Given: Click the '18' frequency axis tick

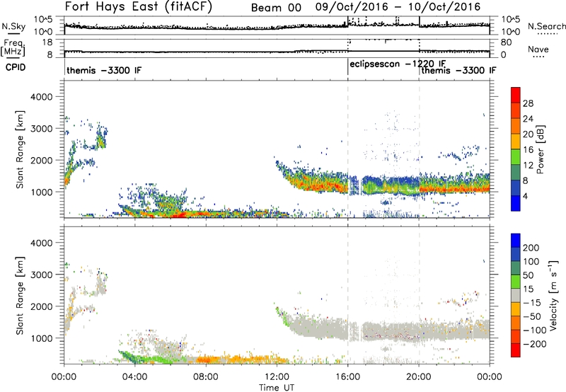Looking at the screenshot, I should click(47, 42).
